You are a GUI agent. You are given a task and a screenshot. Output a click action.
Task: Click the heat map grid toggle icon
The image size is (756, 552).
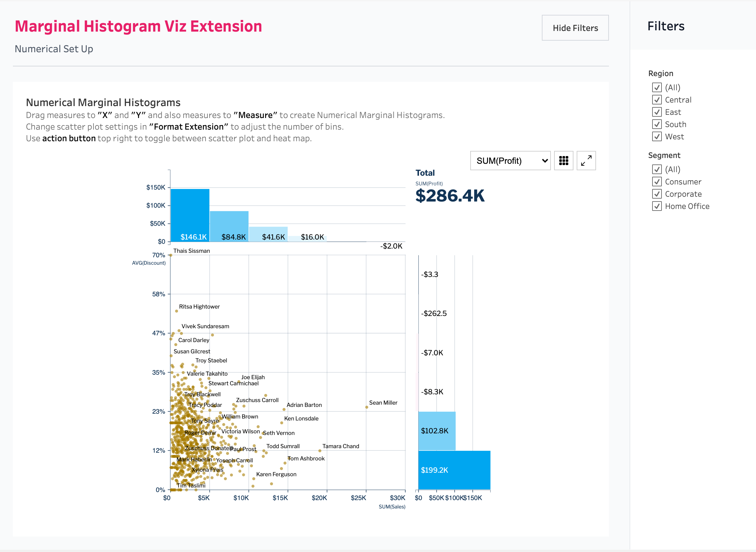pos(563,161)
